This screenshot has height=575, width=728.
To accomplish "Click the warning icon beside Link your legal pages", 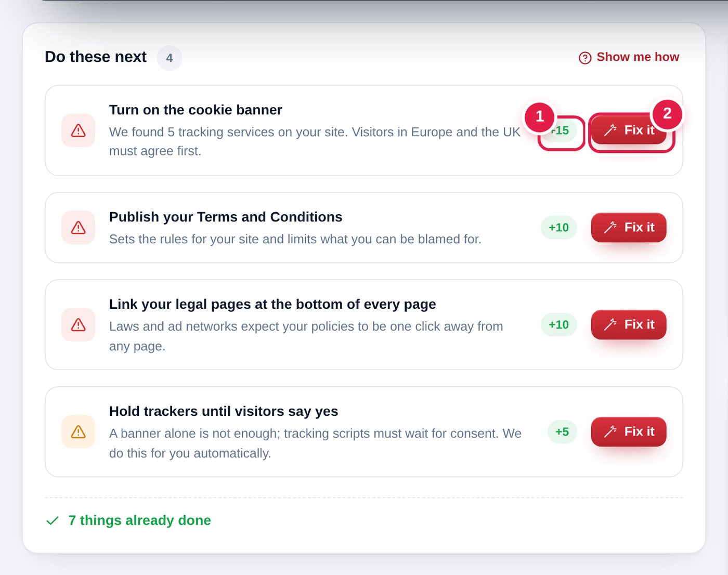I will pyautogui.click(x=79, y=325).
